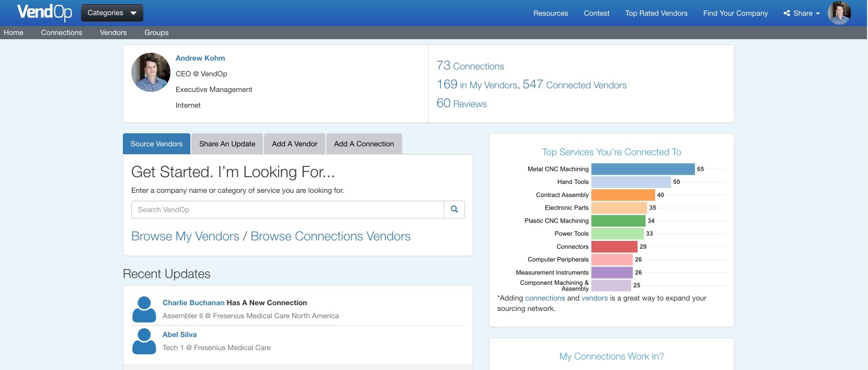Click the Plastic CNC Machining green bar

pos(619,221)
